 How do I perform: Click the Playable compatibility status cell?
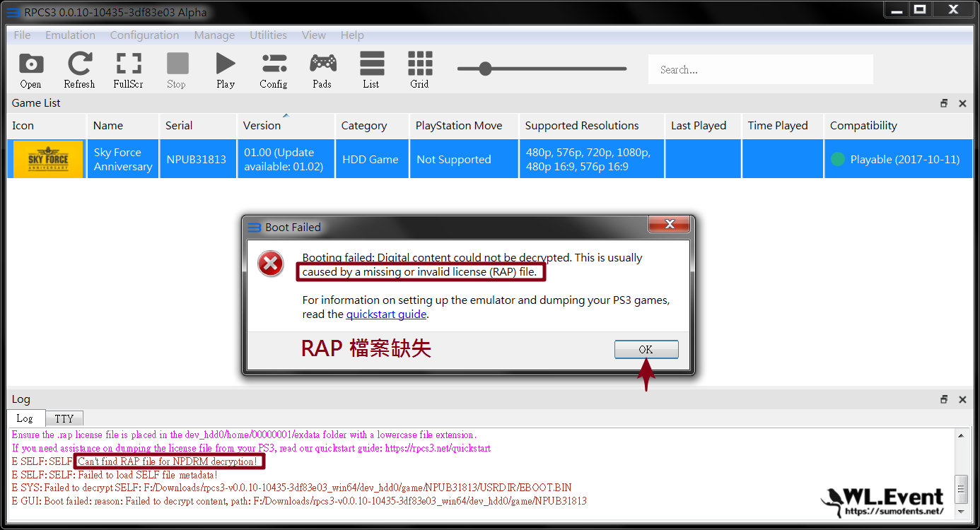(898, 159)
